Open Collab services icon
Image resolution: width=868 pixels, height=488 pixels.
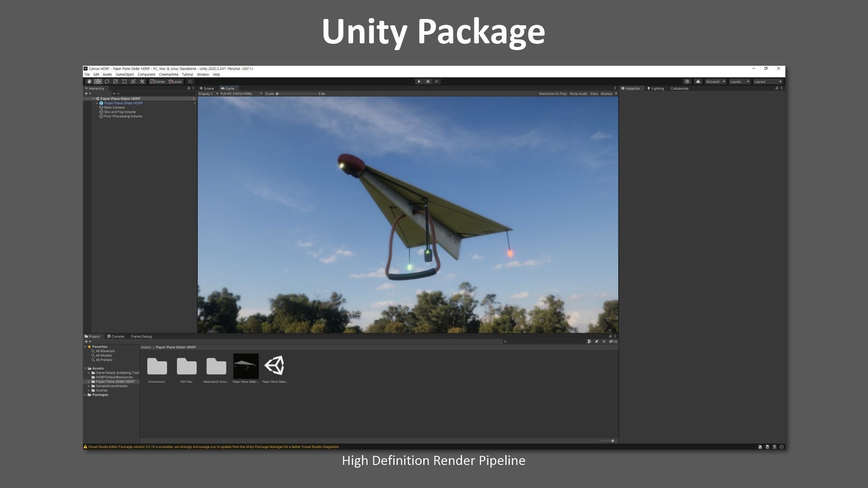(x=687, y=82)
